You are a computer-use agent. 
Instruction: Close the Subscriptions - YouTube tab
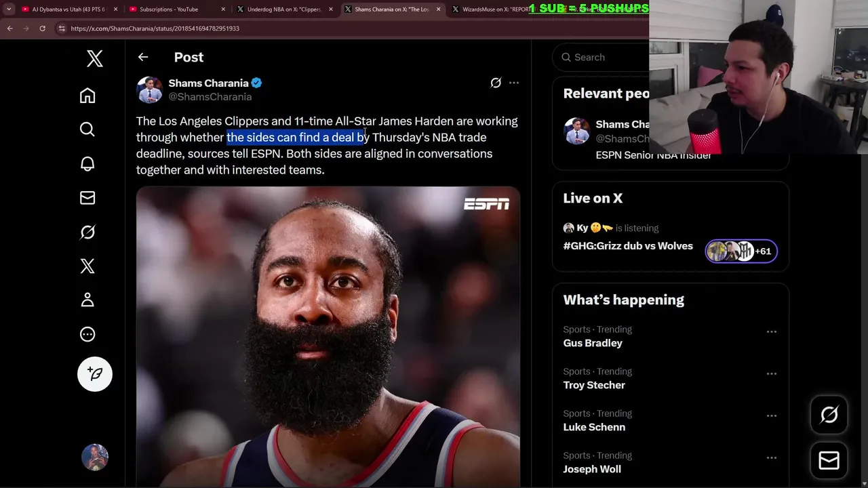(223, 9)
